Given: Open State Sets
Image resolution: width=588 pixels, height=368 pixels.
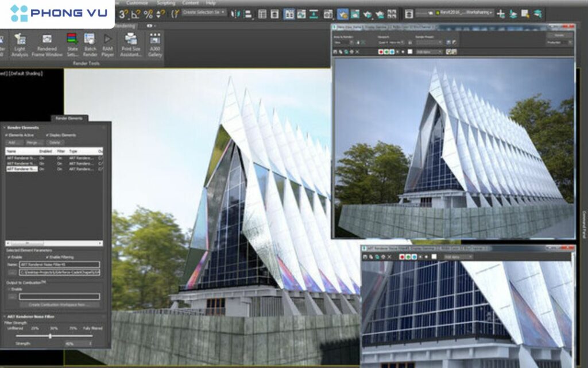Looking at the screenshot, I should click(72, 39).
